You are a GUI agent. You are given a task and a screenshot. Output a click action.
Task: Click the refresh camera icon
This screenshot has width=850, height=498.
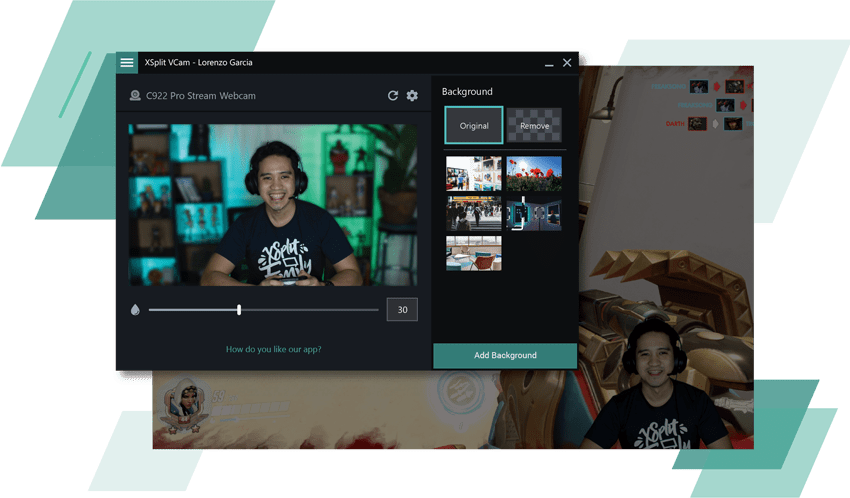[393, 96]
